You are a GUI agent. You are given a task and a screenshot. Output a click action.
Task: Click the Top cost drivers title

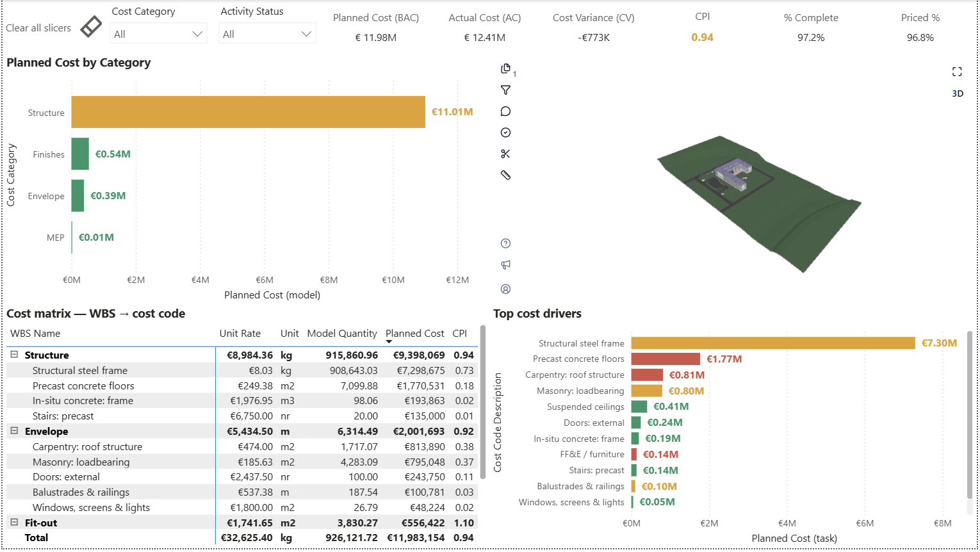(537, 314)
